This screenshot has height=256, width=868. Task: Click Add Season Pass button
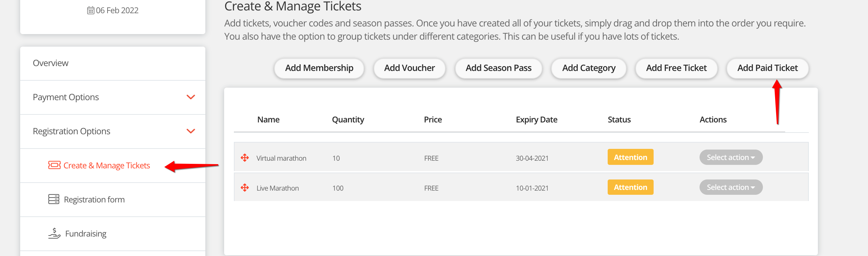[498, 68]
